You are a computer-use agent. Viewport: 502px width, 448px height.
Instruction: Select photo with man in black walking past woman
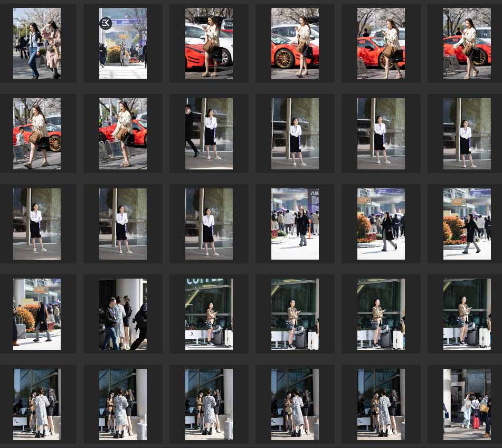coord(209,134)
